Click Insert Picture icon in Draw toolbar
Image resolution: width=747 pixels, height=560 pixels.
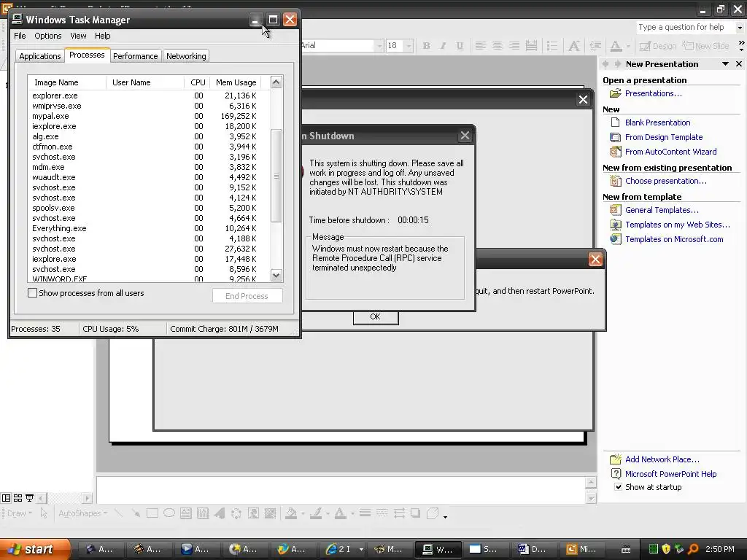point(270,513)
